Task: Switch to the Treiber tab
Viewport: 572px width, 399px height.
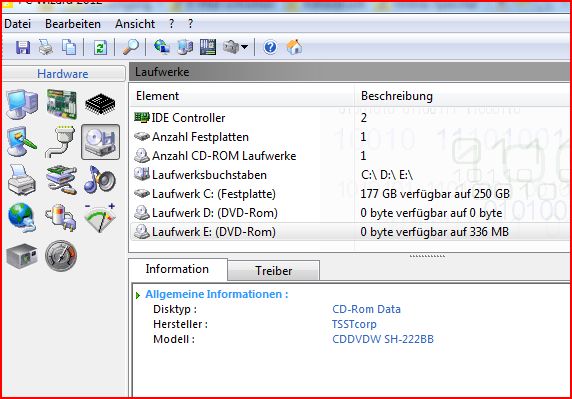Action: coord(274,271)
